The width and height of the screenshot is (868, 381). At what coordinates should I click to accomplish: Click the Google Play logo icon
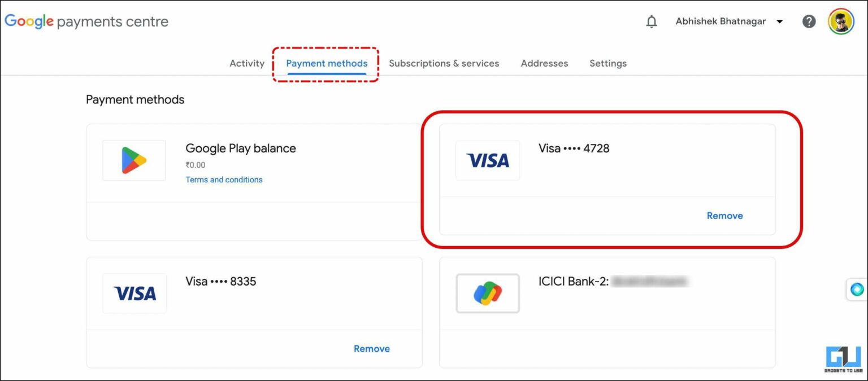click(x=134, y=160)
